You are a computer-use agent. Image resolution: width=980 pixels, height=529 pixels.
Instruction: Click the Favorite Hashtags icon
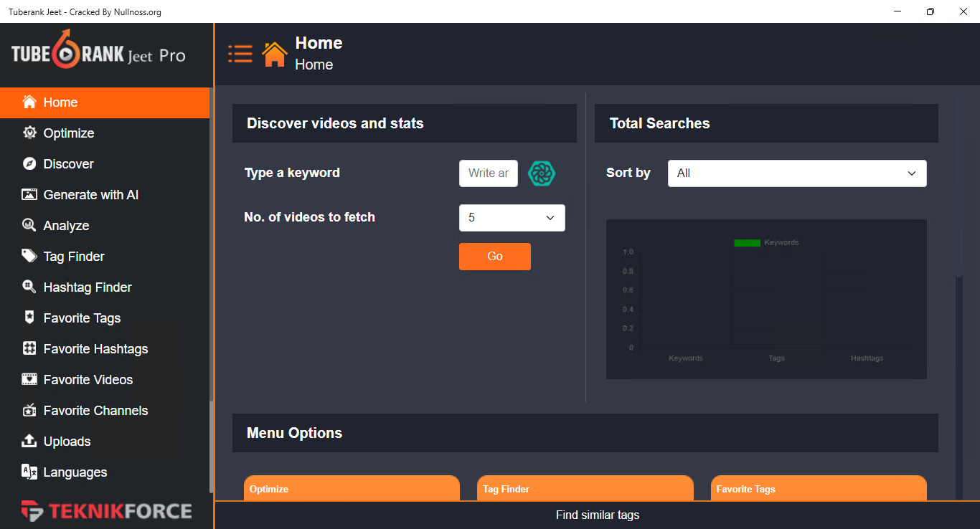point(29,348)
